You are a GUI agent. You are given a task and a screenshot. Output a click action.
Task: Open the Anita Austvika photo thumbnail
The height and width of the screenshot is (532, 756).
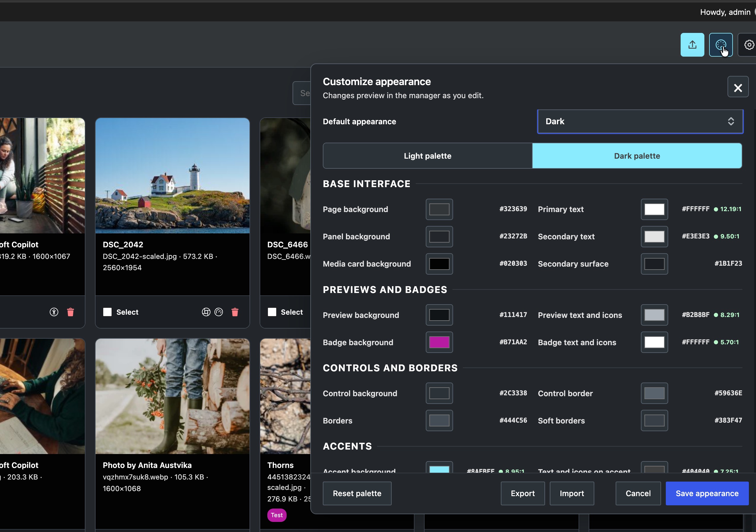coord(173,396)
